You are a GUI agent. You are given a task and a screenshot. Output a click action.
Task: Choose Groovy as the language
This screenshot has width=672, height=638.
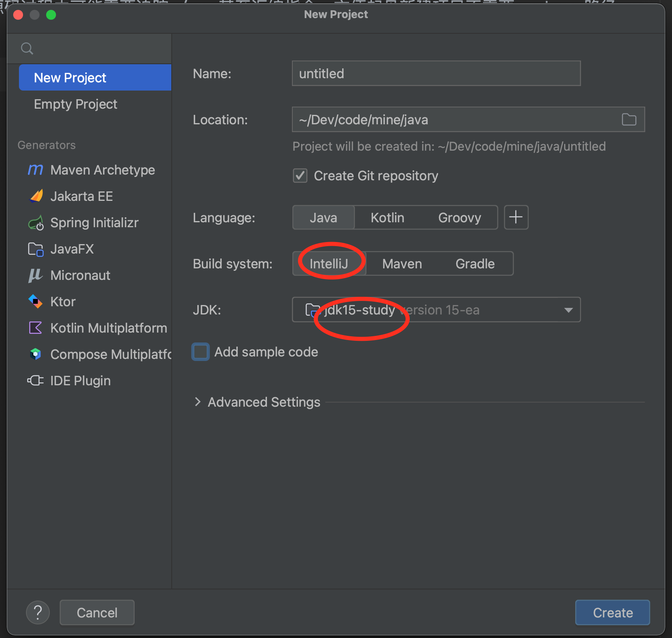pyautogui.click(x=460, y=217)
